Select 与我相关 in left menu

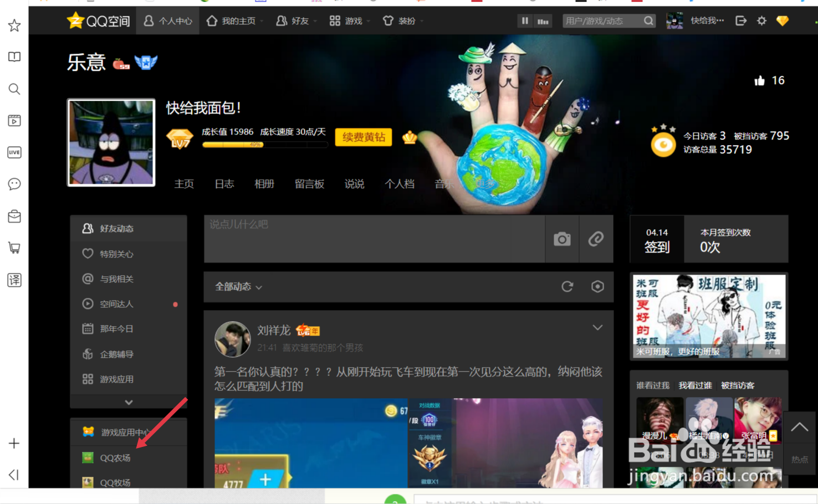[129, 279]
